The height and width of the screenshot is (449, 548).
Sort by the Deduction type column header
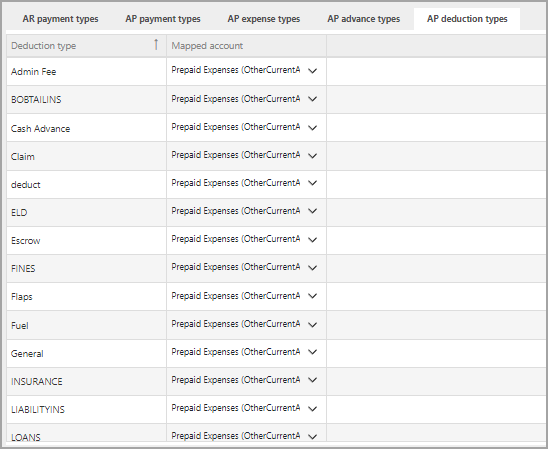(44, 46)
